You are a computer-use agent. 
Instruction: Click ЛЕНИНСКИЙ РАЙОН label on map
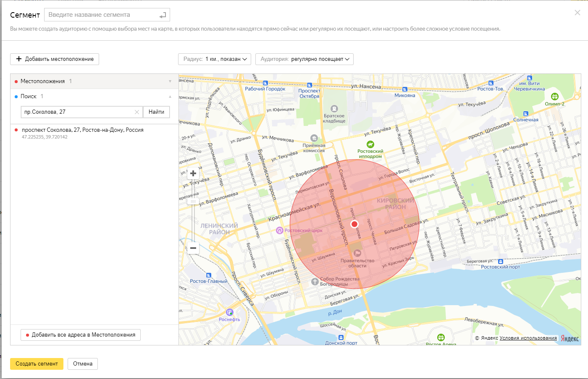point(219,229)
